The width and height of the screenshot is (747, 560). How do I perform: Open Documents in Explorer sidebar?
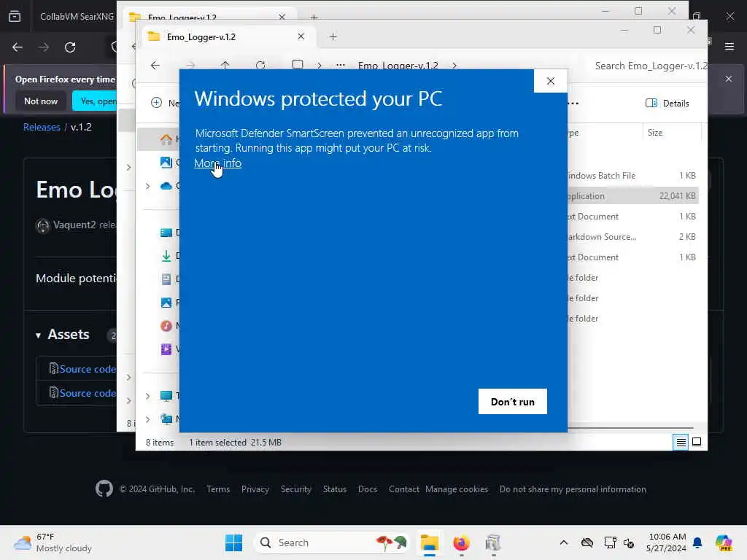(166, 279)
